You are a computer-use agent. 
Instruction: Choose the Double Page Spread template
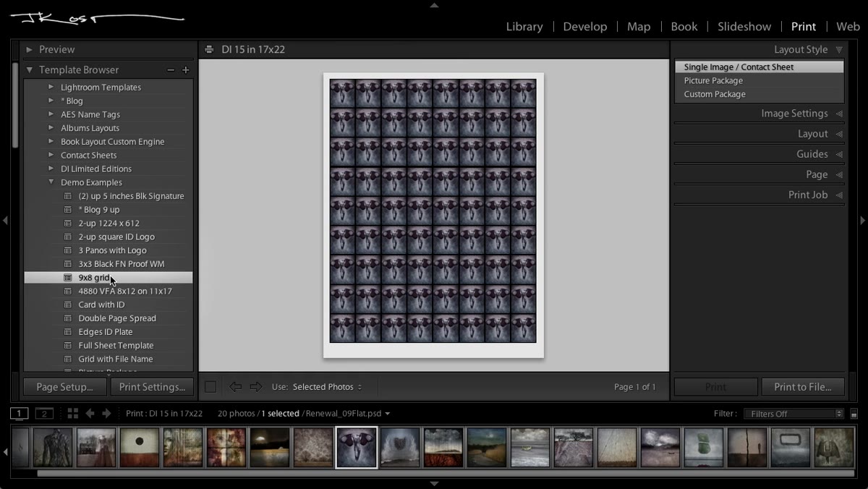click(x=109, y=318)
